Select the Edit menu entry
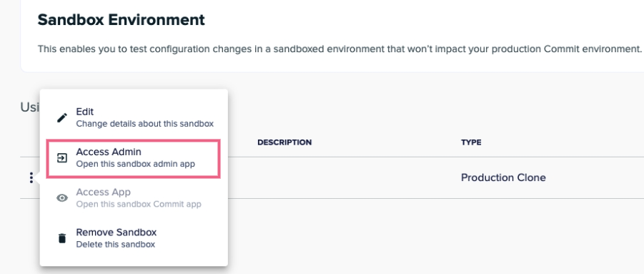 tap(134, 117)
